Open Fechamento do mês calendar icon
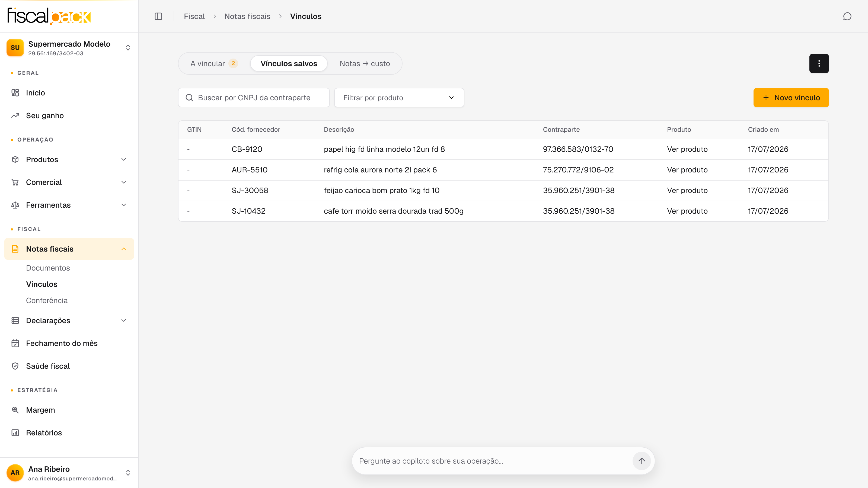This screenshot has height=488, width=868. click(x=15, y=343)
